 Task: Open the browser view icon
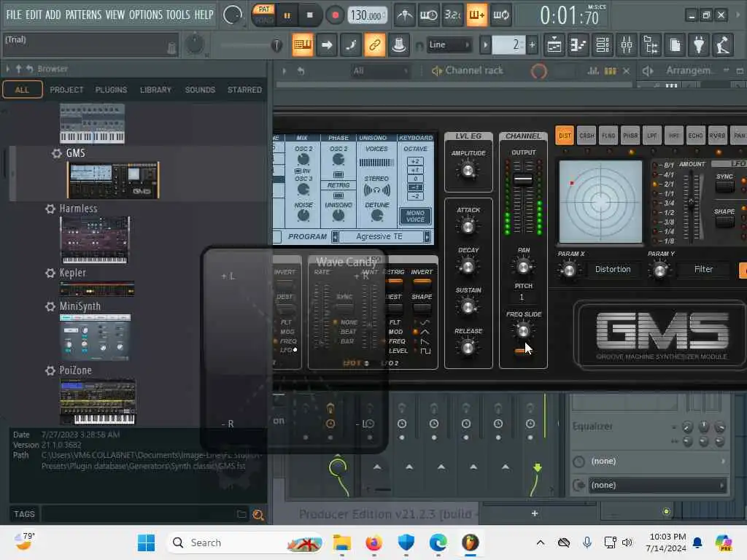[651, 45]
